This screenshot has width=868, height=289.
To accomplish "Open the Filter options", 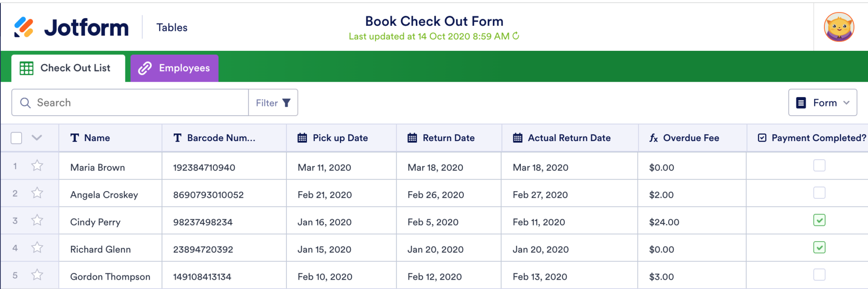I will pos(273,103).
